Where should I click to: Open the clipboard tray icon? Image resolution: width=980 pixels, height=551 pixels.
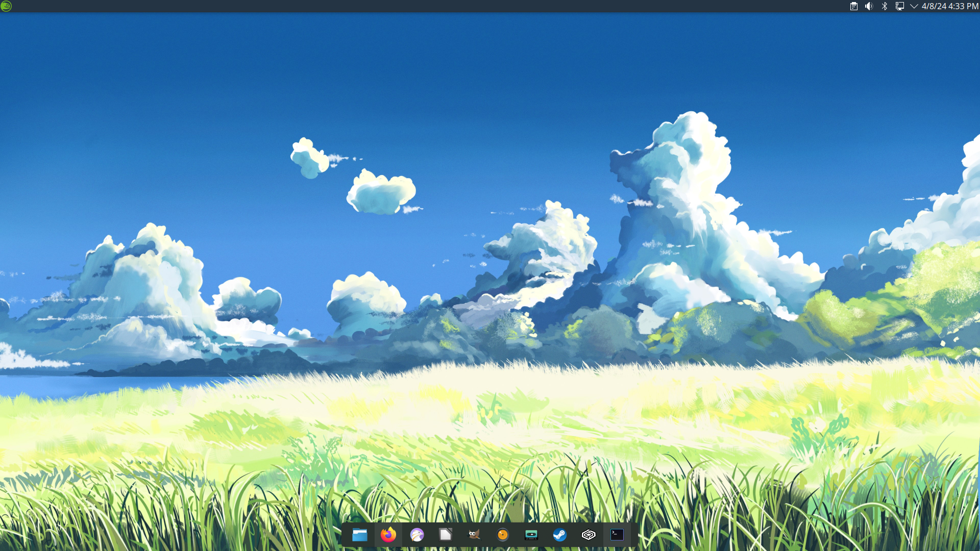[x=853, y=6]
